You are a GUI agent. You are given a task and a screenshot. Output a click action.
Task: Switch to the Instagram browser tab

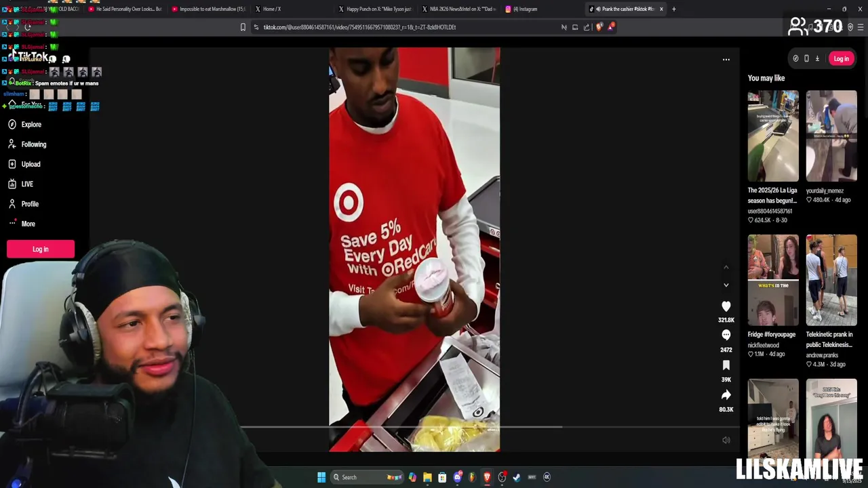tap(542, 9)
